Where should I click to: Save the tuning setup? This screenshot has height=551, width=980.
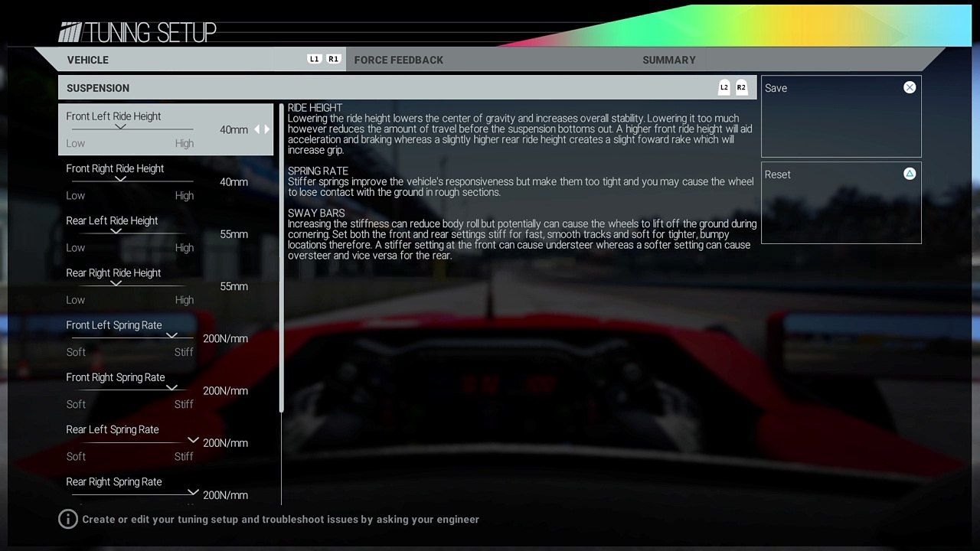pyautogui.click(x=841, y=116)
